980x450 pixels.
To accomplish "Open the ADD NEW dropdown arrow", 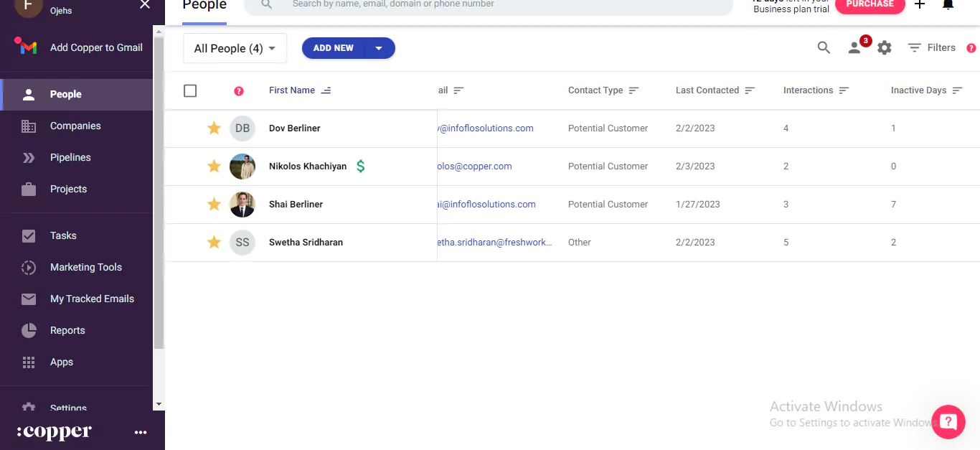I will pos(379,48).
